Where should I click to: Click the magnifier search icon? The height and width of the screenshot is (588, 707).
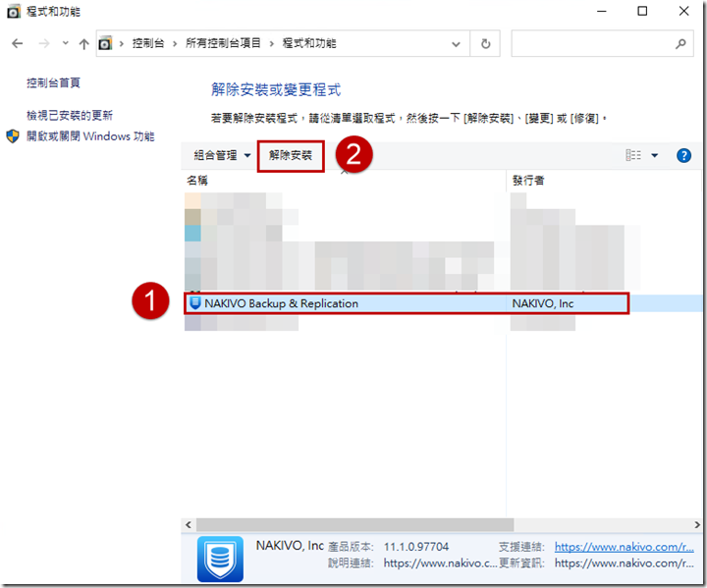680,44
